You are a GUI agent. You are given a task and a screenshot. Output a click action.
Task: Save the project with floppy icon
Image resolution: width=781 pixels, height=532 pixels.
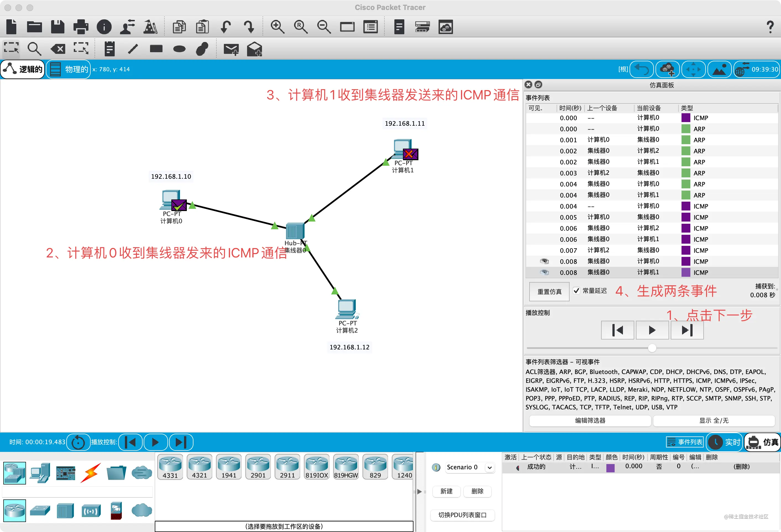coord(57,27)
